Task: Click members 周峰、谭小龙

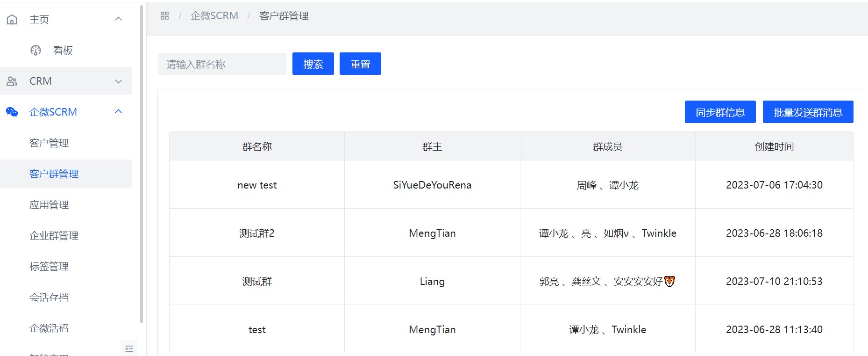Action: (x=607, y=185)
